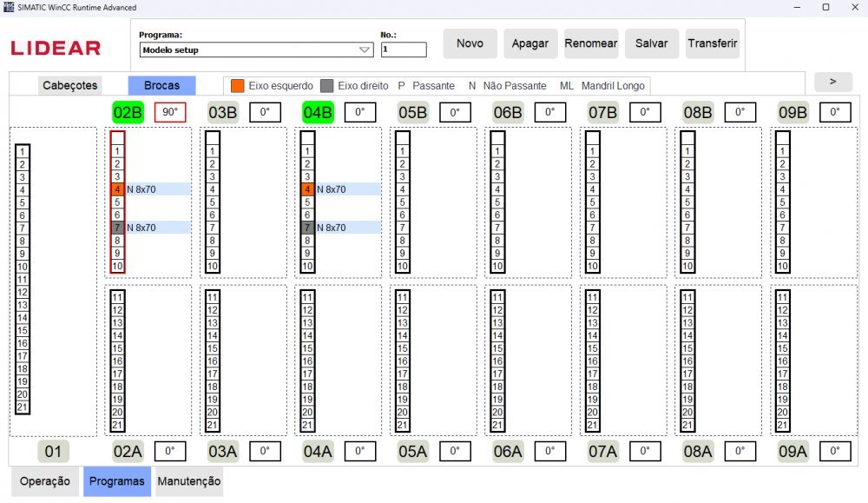Select head 05A button
The width and height of the screenshot is (868, 503).
click(x=413, y=452)
